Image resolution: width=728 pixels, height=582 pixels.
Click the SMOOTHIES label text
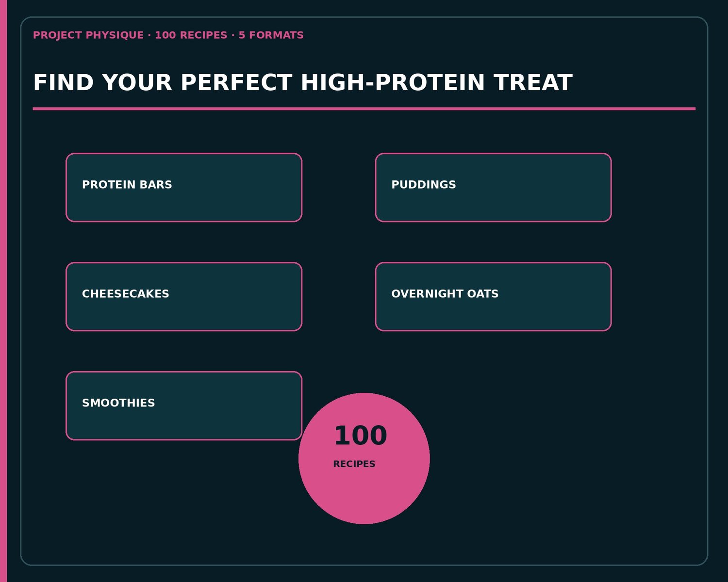[118, 403]
